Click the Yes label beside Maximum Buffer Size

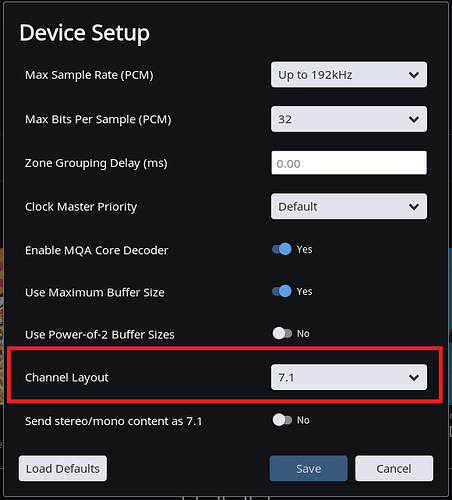[304, 291]
